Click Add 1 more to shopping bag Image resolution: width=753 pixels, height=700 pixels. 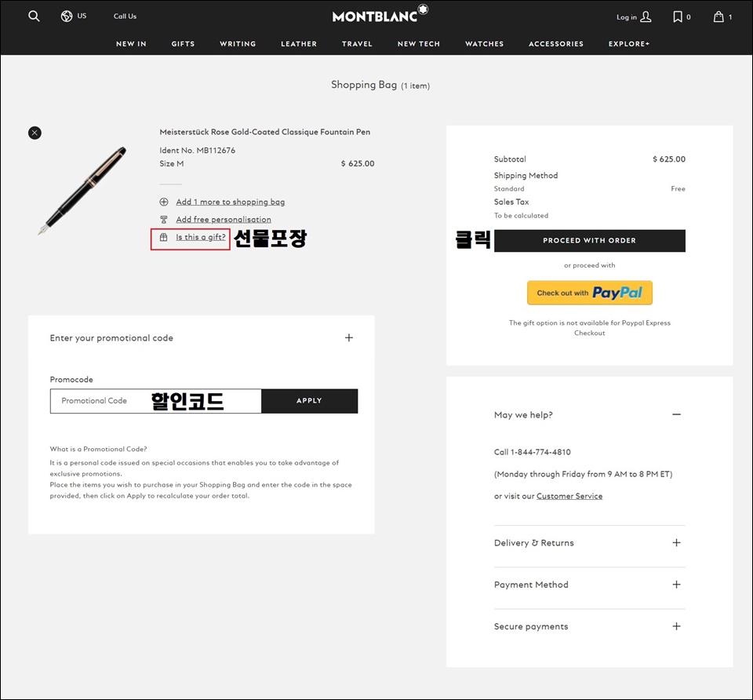tap(230, 202)
